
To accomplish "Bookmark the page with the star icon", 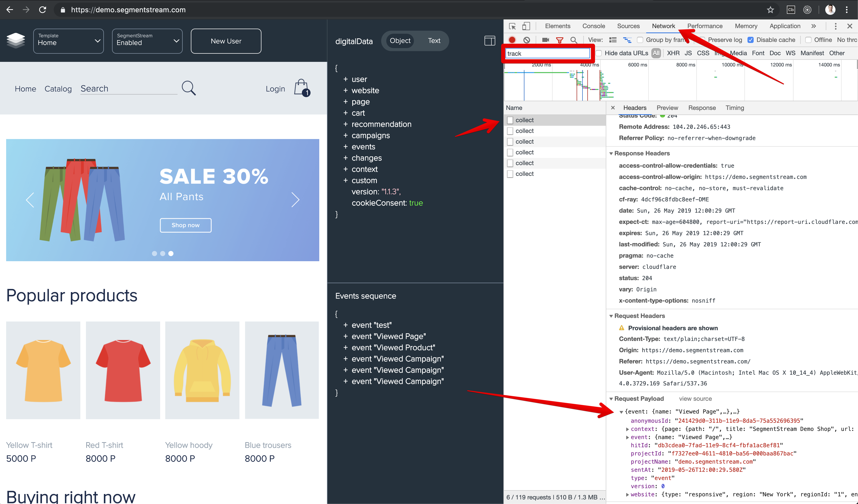I will (770, 10).
